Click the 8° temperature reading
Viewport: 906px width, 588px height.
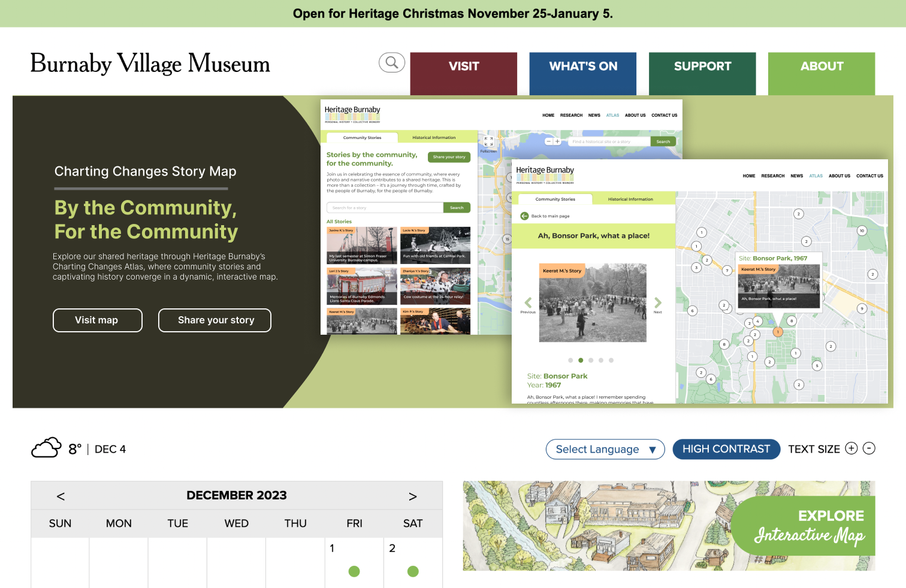click(75, 449)
